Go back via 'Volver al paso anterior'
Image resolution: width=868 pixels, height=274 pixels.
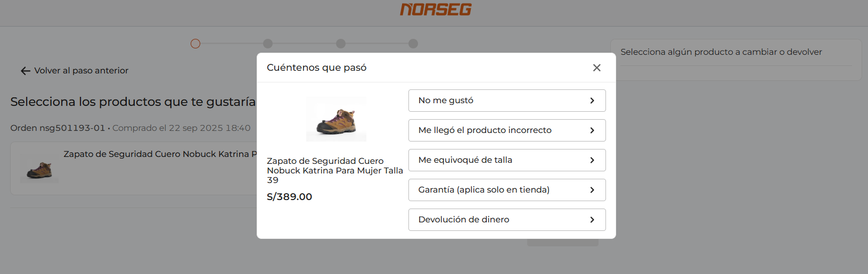click(x=81, y=71)
